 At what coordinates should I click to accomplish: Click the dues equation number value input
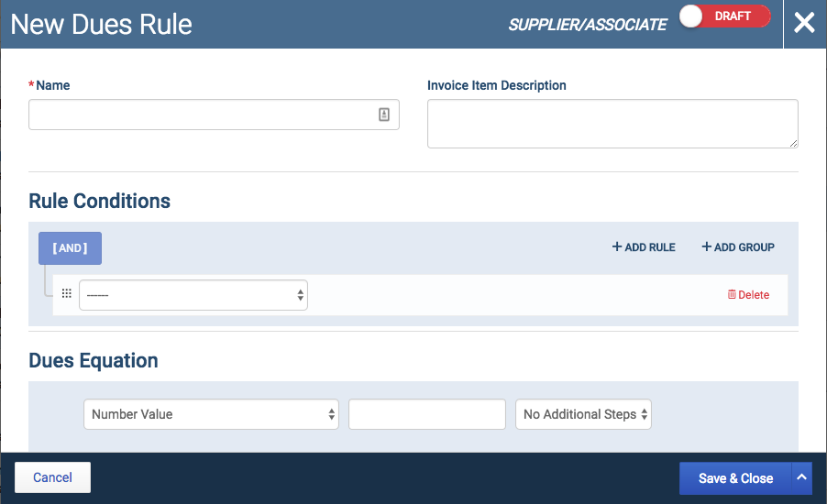(427, 414)
